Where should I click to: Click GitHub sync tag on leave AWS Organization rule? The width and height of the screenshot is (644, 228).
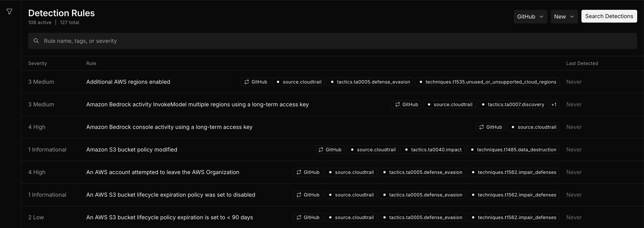click(307, 172)
